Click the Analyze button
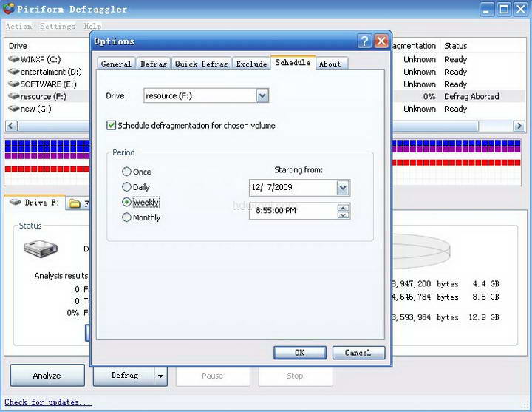 [47, 376]
